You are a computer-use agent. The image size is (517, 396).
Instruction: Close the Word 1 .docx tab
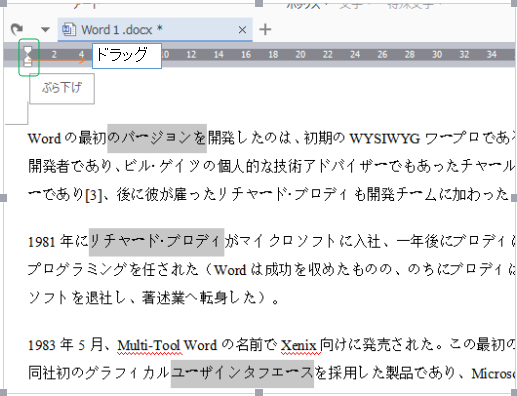(x=242, y=30)
